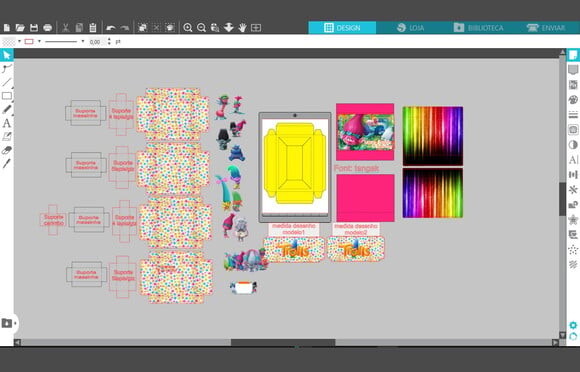Open the Trace panel

[x=573, y=129]
